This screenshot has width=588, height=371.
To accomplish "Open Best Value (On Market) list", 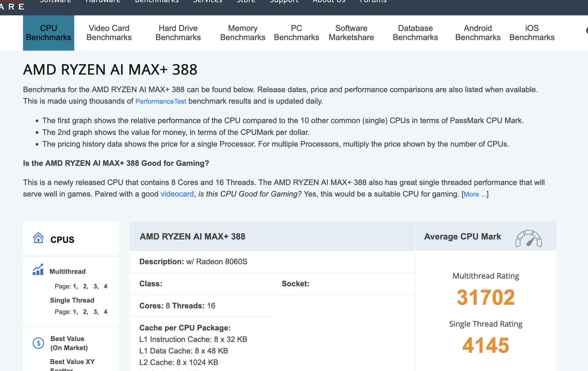I will (69, 343).
